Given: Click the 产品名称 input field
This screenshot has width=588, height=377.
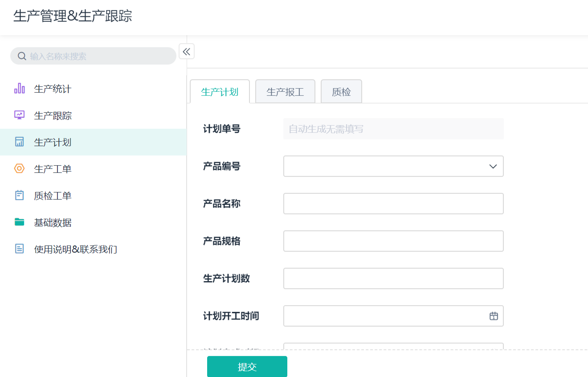Looking at the screenshot, I should [393, 204].
